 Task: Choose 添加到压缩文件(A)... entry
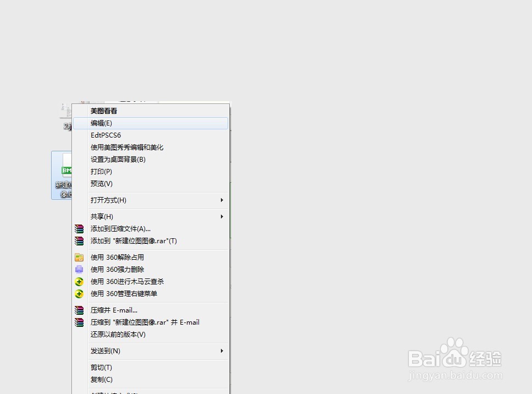click(x=151, y=228)
